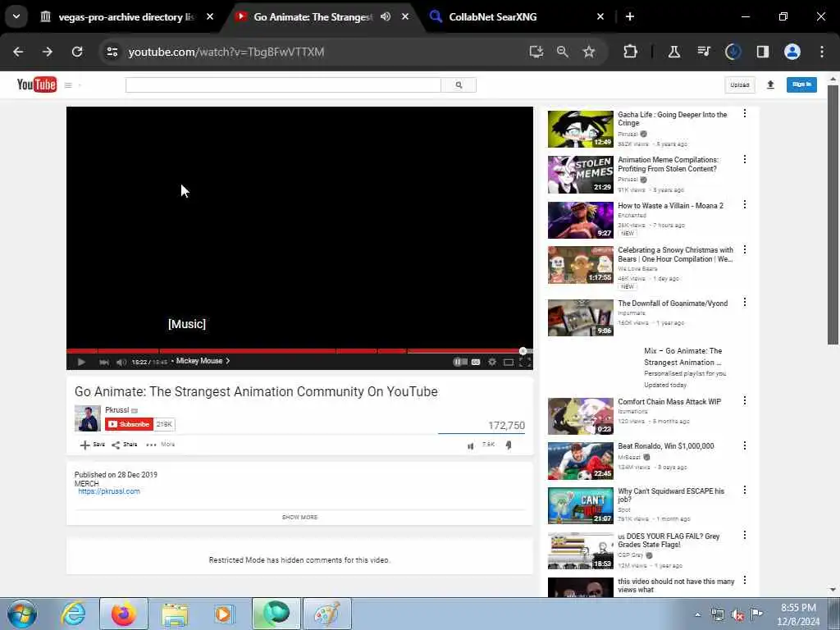The image size is (840, 630).
Task: Skip to the next video
Action: [x=104, y=362]
